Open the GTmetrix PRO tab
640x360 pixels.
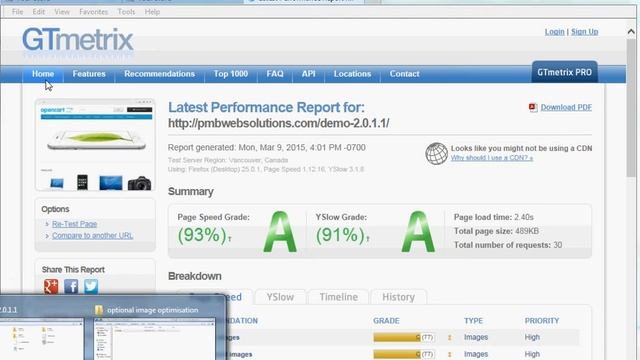tap(564, 72)
